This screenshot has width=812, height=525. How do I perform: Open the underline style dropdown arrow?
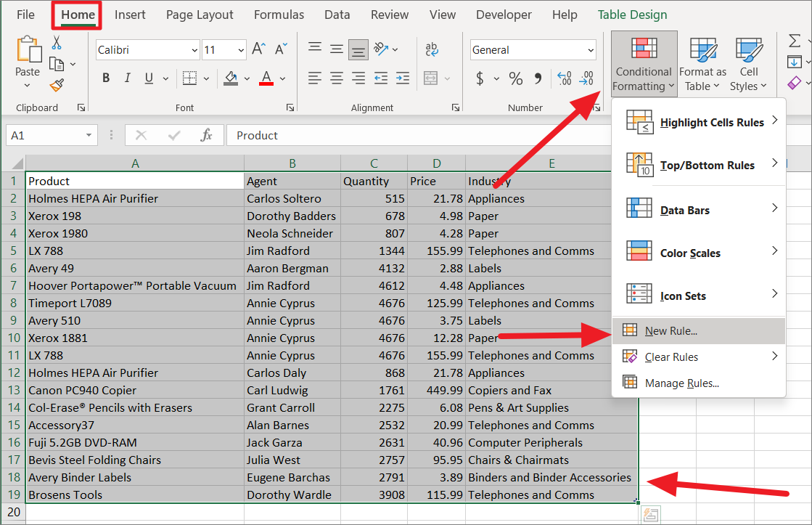point(165,78)
